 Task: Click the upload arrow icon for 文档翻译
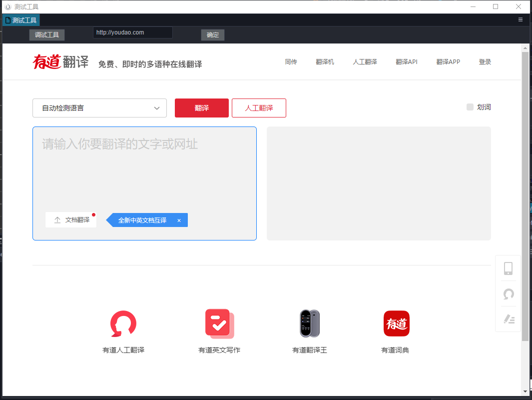click(57, 220)
